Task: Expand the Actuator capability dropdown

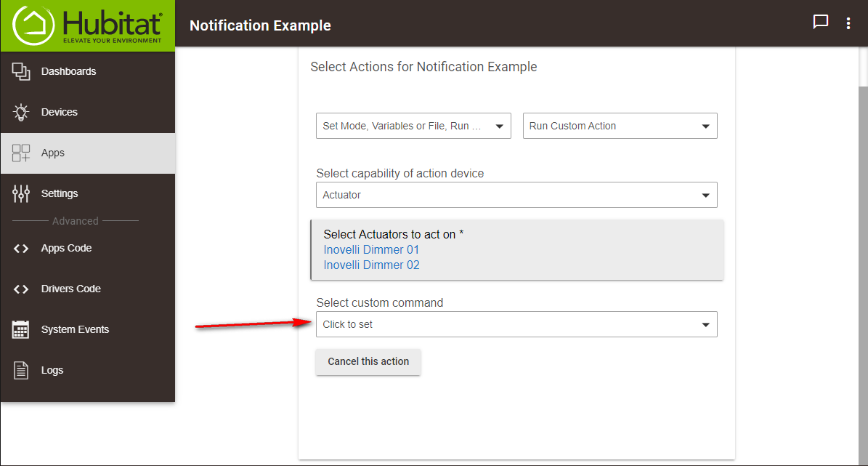Action: click(x=516, y=195)
